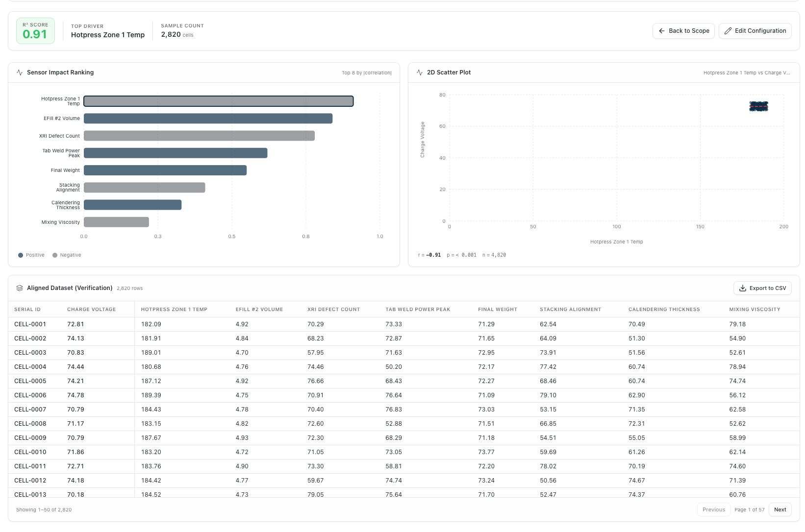The width and height of the screenshot is (805, 532).
Task: Click the sample count 2,820 value
Action: (x=171, y=34)
